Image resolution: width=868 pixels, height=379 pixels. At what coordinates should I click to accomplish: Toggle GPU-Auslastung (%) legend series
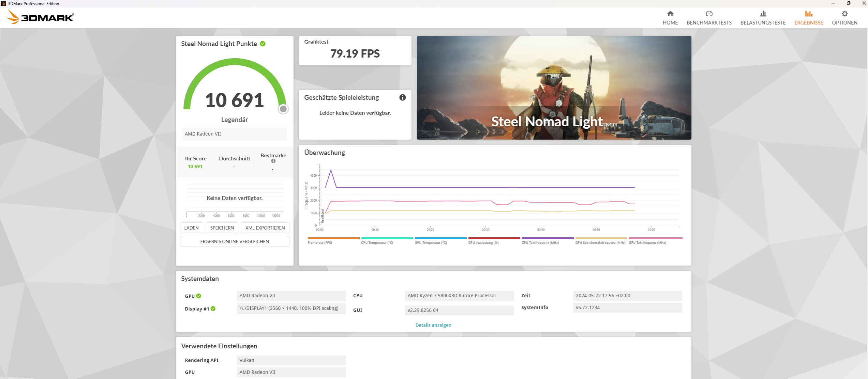(x=483, y=243)
